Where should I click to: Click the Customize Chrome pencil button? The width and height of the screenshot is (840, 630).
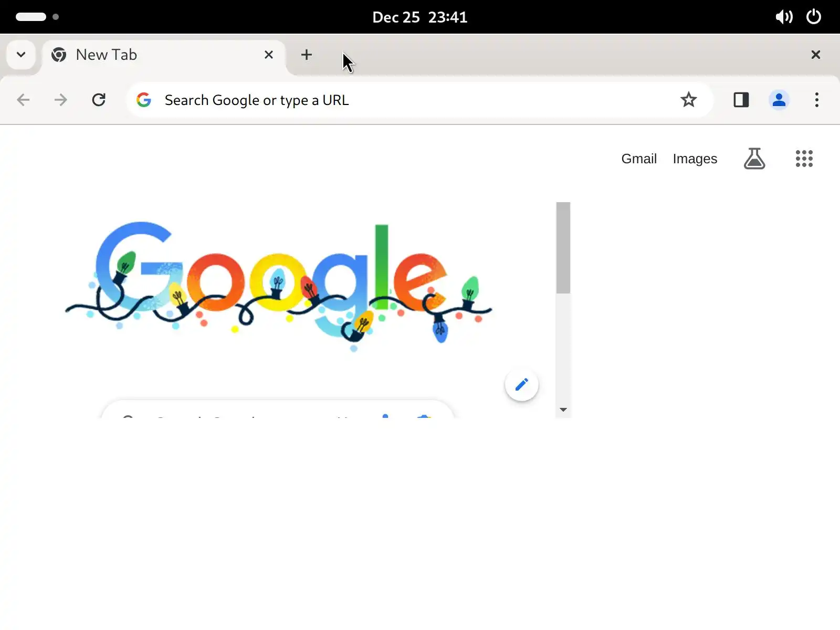pos(521,385)
